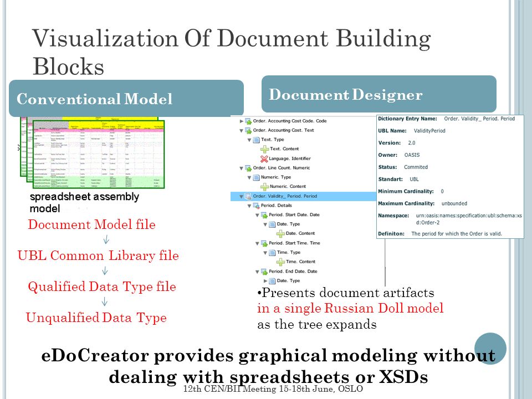
Task: Click Maximum Cardinality value unbounded
Action: point(454,203)
